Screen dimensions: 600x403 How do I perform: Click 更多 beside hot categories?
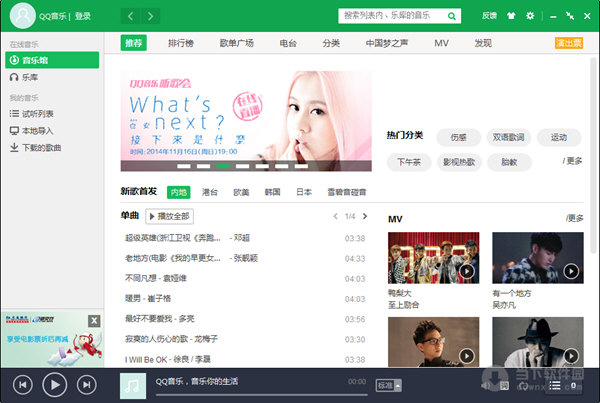(x=572, y=161)
